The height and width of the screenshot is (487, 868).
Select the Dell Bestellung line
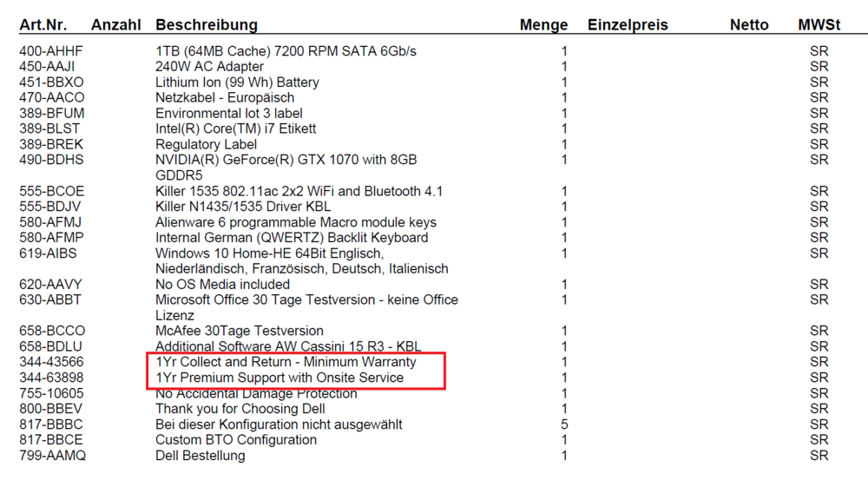coord(200,456)
